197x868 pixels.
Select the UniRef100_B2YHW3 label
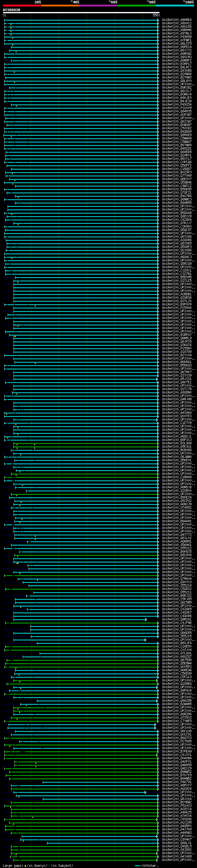tap(177, 78)
